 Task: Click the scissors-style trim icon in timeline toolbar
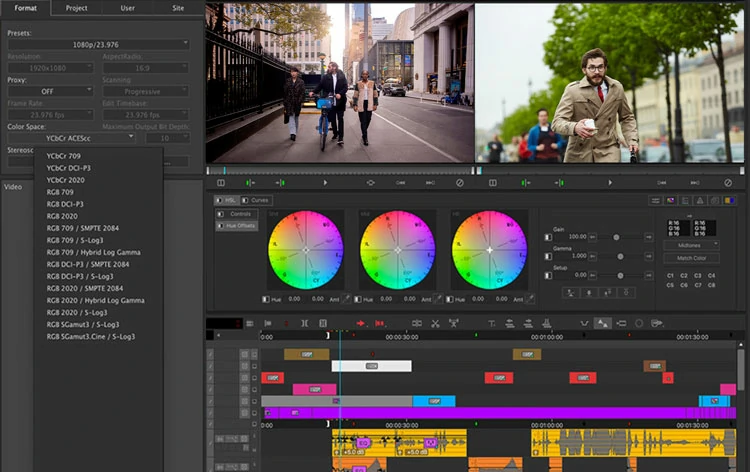pyautogui.click(x=436, y=323)
